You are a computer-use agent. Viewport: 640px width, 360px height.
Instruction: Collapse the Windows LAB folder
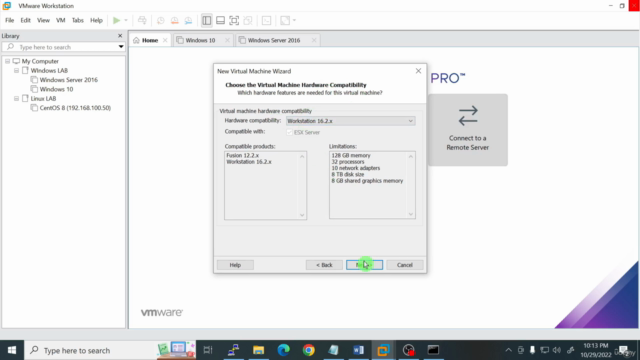(16, 71)
